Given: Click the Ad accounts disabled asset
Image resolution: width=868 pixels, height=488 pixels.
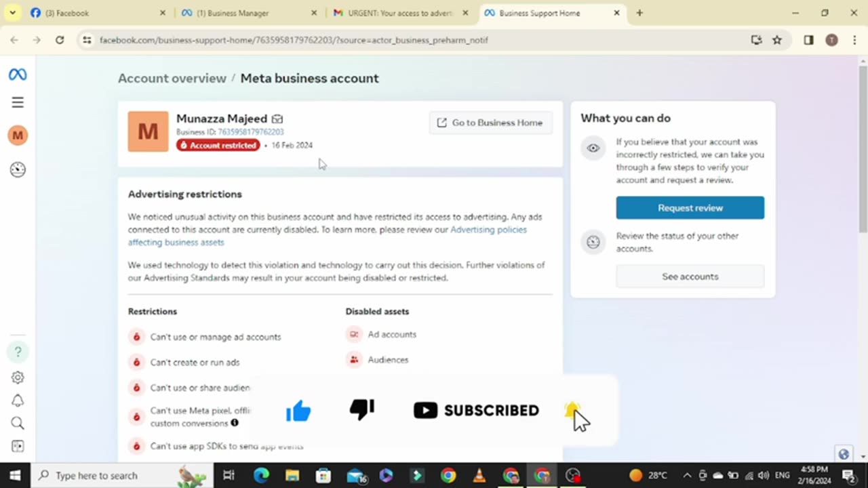Looking at the screenshot, I should pos(392,334).
